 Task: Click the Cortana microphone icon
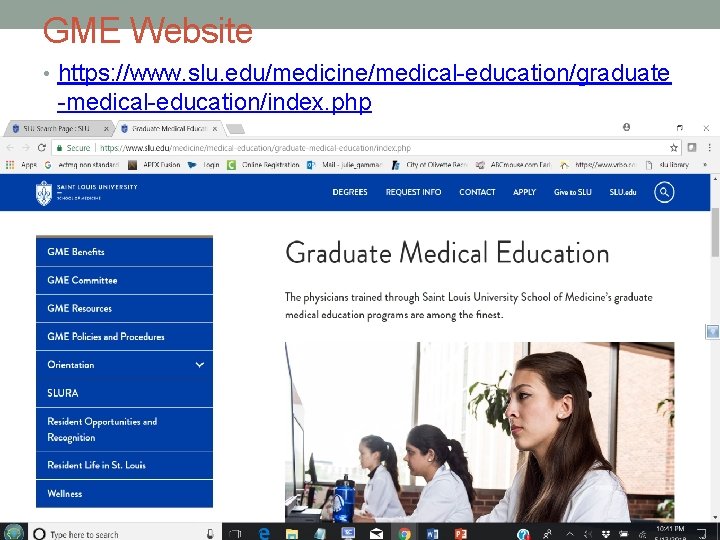click(x=210, y=534)
